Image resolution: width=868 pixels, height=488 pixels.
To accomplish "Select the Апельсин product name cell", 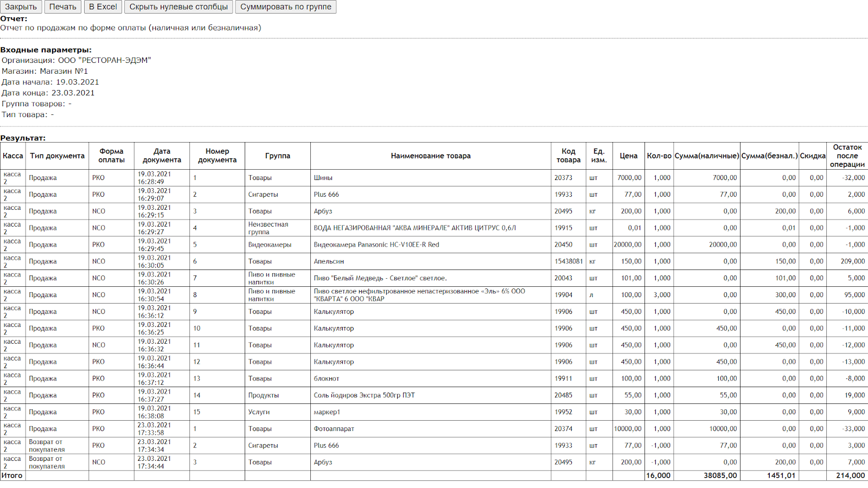I will (329, 261).
